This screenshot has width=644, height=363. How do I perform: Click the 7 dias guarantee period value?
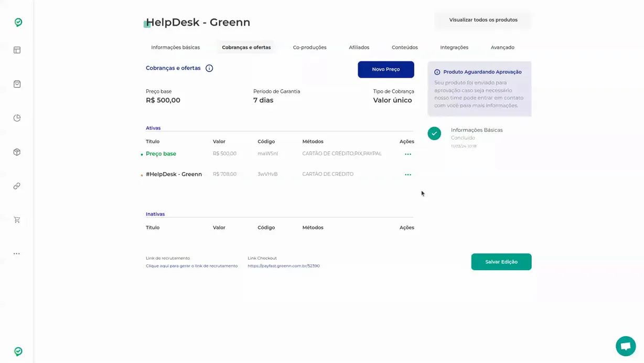(263, 100)
